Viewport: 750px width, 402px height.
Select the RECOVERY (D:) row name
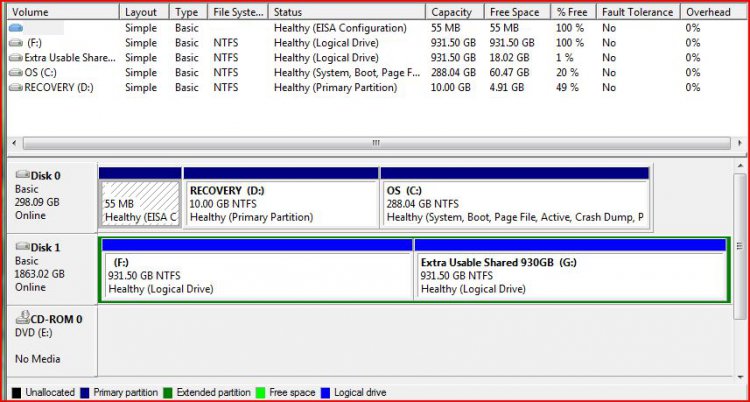(x=59, y=88)
